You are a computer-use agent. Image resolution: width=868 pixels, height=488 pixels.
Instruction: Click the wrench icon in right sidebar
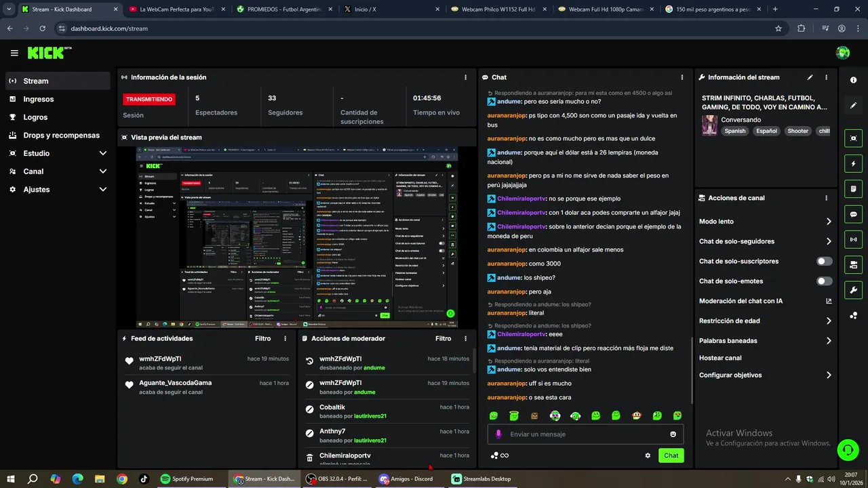pos(853,290)
